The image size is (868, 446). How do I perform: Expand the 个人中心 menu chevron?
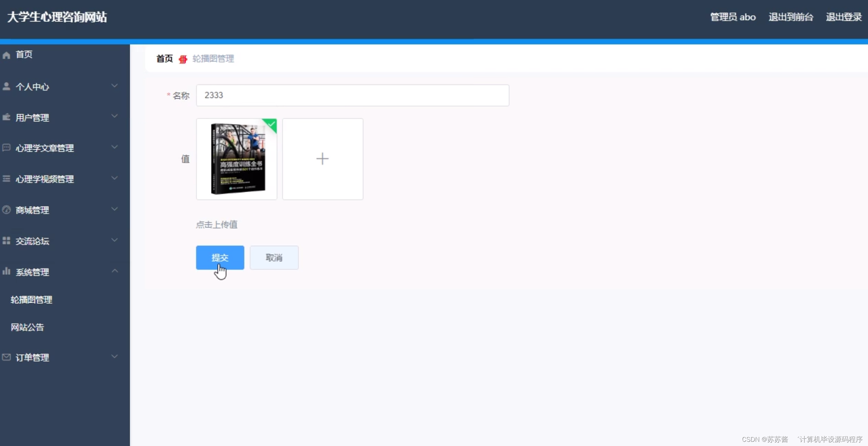point(114,85)
